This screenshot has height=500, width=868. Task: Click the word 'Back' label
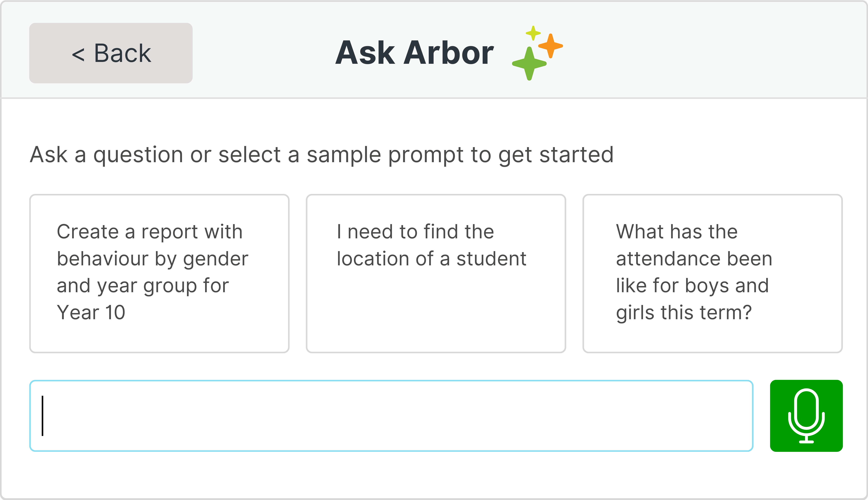click(x=122, y=53)
